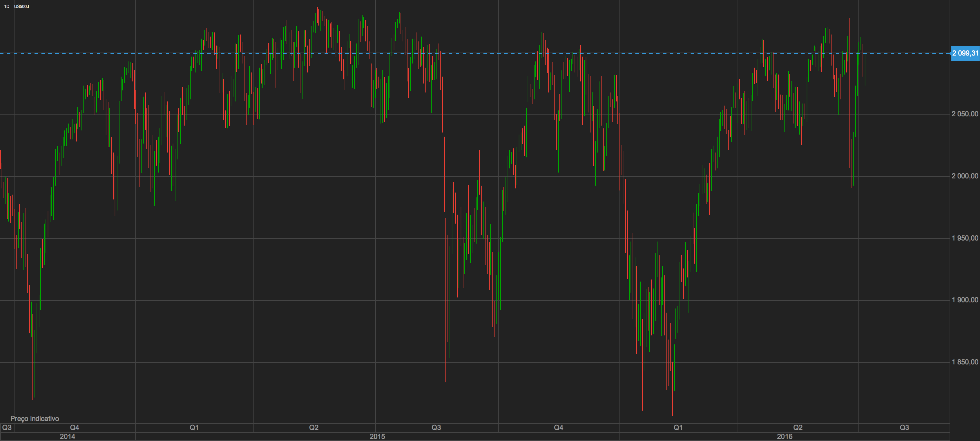980x441 pixels.
Task: Select the Q2 label of 2016
Action: click(798, 428)
